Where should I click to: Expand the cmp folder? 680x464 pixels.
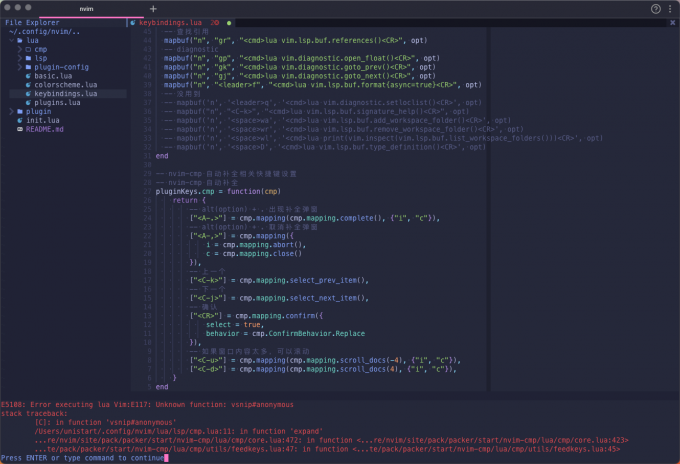tap(40, 49)
